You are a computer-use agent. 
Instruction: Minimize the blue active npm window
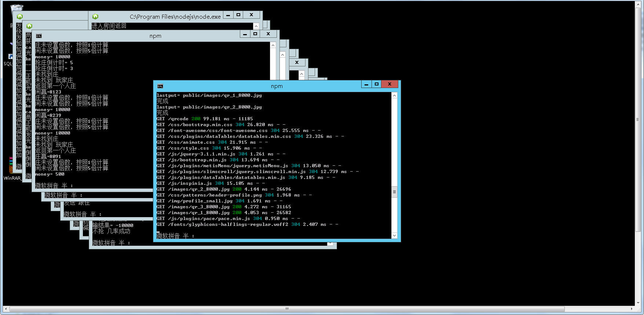click(366, 84)
